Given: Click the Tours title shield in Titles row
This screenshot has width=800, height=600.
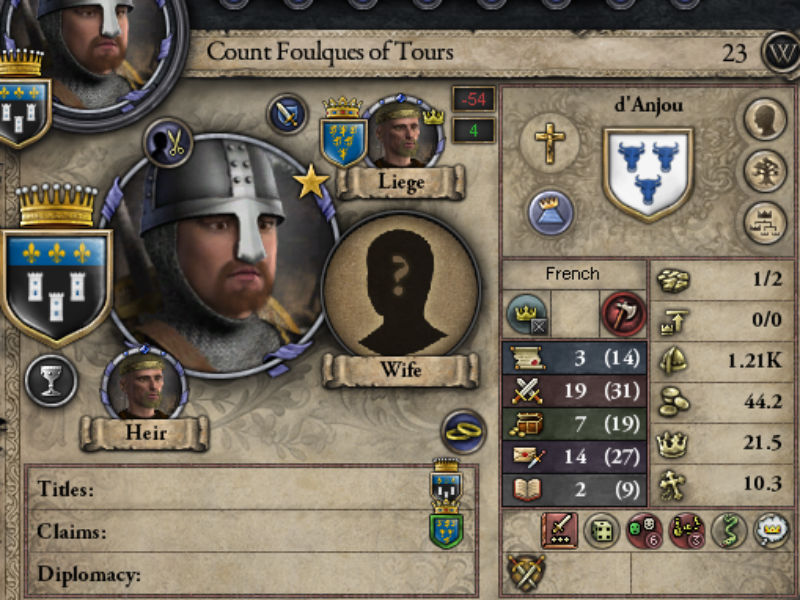Looking at the screenshot, I should pos(446,481).
